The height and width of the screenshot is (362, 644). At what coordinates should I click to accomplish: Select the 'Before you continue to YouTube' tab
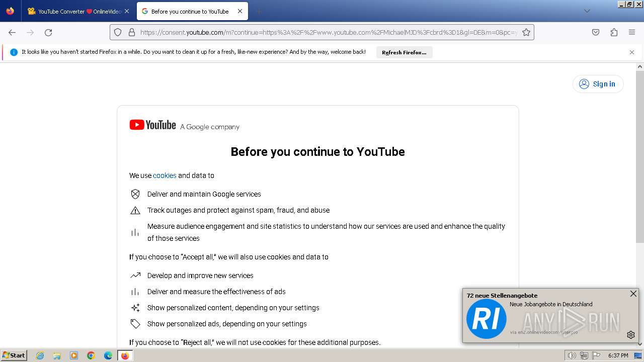click(x=192, y=11)
